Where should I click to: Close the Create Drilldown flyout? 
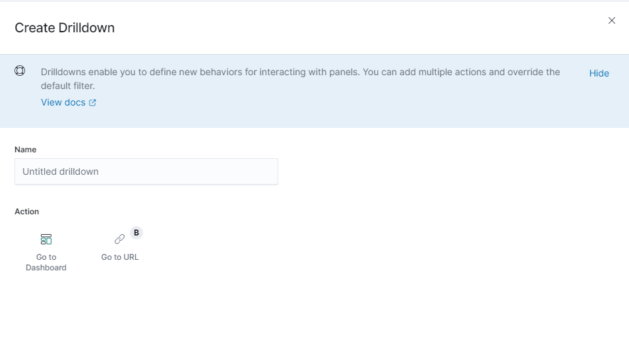tap(611, 20)
